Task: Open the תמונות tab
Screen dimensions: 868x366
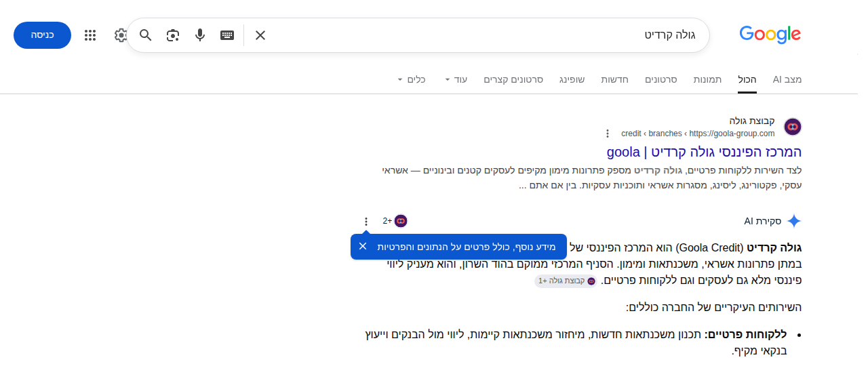Action: [x=707, y=79]
